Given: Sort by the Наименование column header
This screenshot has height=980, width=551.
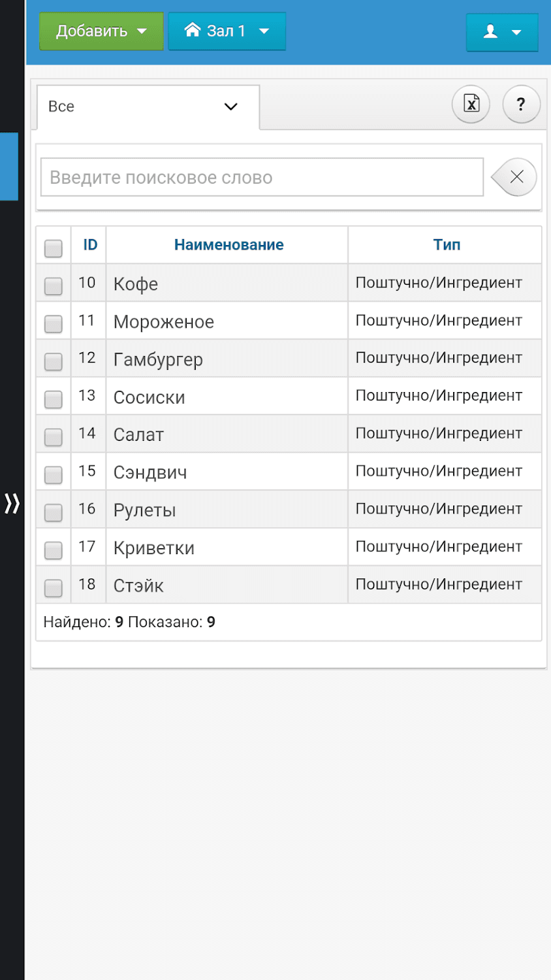Looking at the screenshot, I should pos(228,245).
